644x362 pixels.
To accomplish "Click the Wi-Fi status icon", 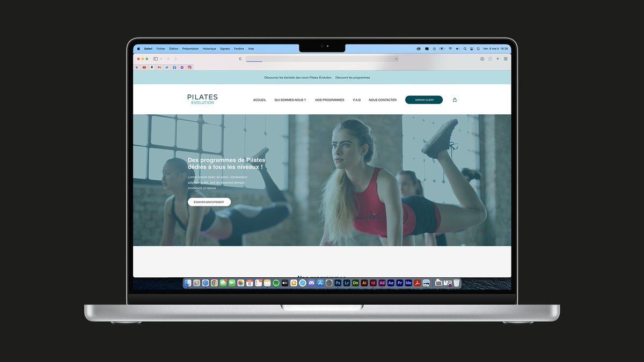I will pos(450,49).
